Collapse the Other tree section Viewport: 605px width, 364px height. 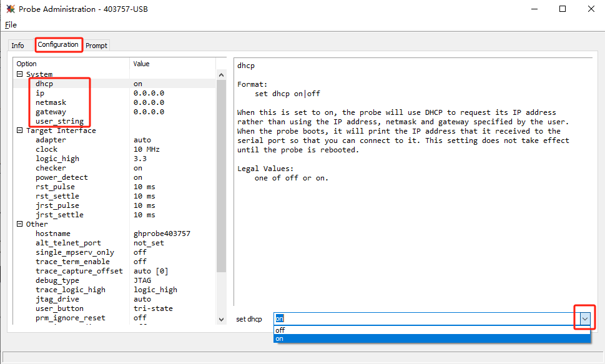[19, 224]
